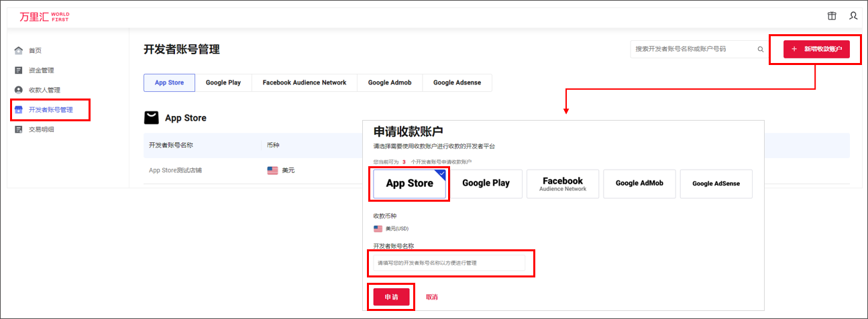Select Google AdSense platform card in dialog
868x319 pixels.
click(716, 184)
